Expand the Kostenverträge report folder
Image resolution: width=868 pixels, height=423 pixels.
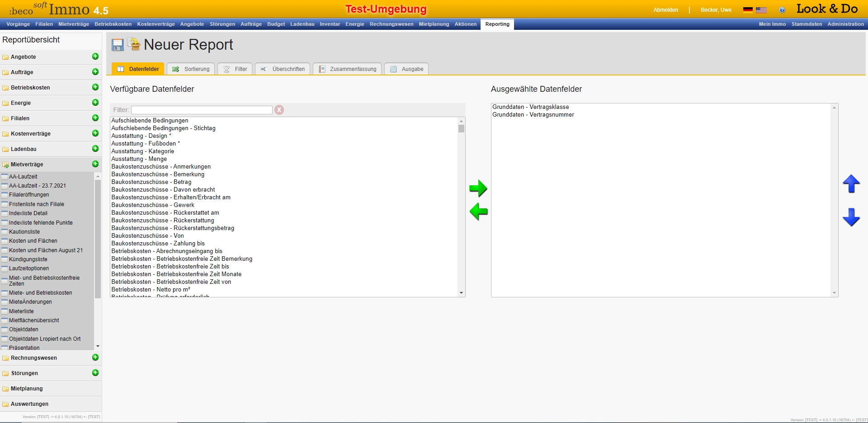click(31, 134)
